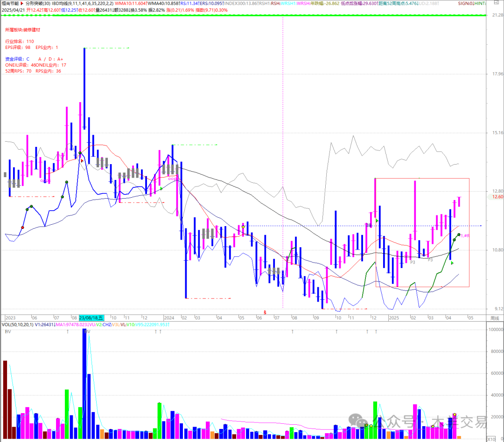504x442 pixels.
Task: Click the 距离52周高点:5.476 value
Action: pos(398,3)
